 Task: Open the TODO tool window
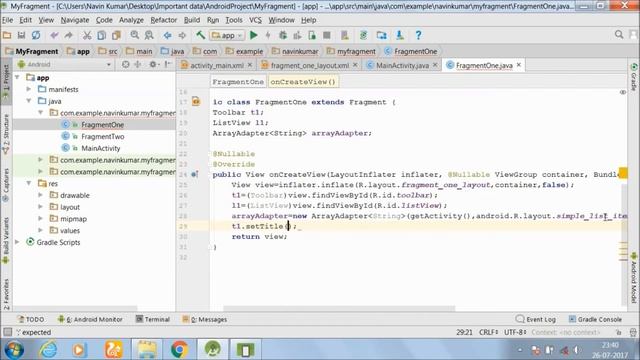(31, 319)
